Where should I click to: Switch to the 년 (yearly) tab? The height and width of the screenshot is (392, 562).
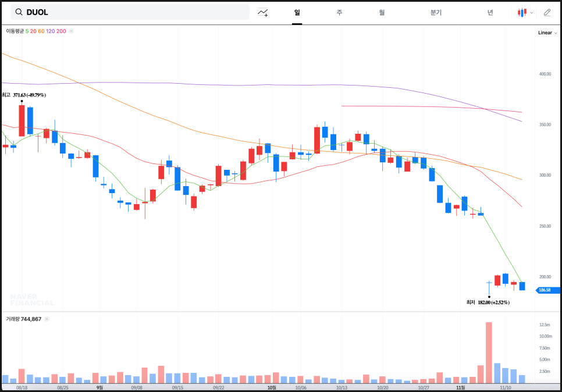click(490, 12)
